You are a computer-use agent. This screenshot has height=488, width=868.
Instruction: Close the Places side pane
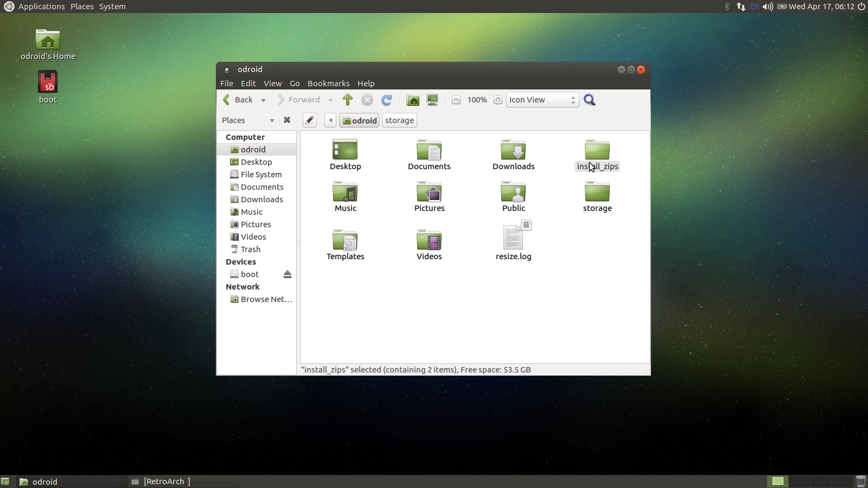coord(287,120)
